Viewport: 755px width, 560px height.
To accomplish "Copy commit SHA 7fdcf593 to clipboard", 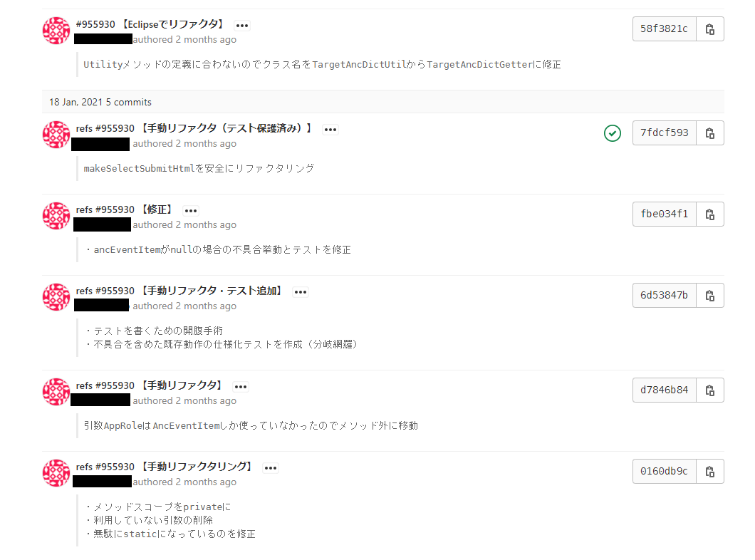I will [x=709, y=133].
